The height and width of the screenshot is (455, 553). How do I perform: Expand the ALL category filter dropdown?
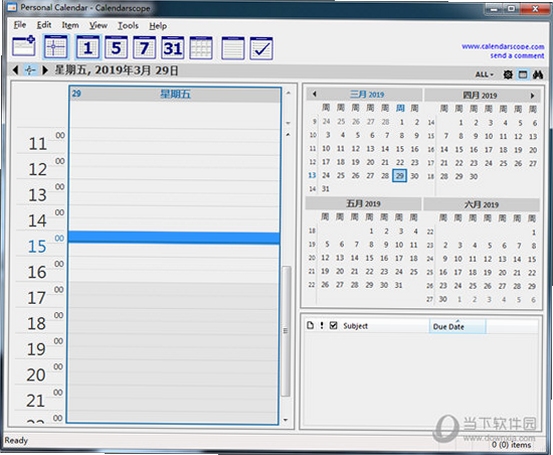tap(484, 74)
